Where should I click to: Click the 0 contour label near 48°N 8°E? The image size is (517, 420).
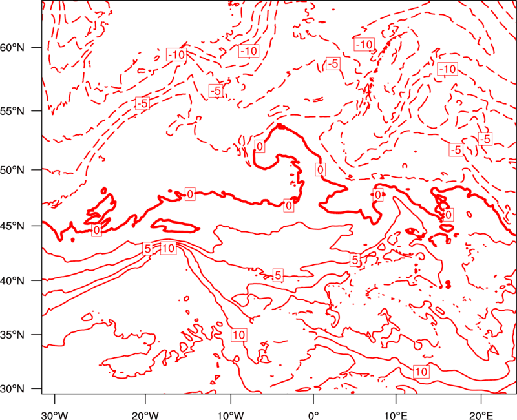pyautogui.click(x=378, y=195)
